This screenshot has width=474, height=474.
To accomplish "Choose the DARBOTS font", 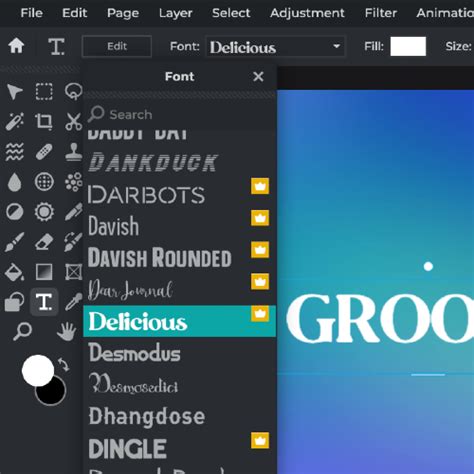I will 179,195.
